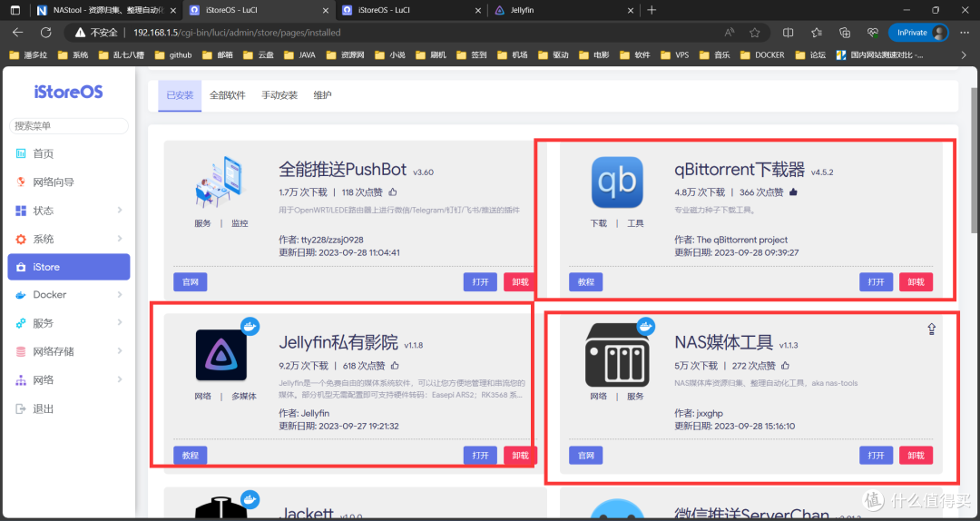Click the 搜索菜单 search field

(69, 126)
